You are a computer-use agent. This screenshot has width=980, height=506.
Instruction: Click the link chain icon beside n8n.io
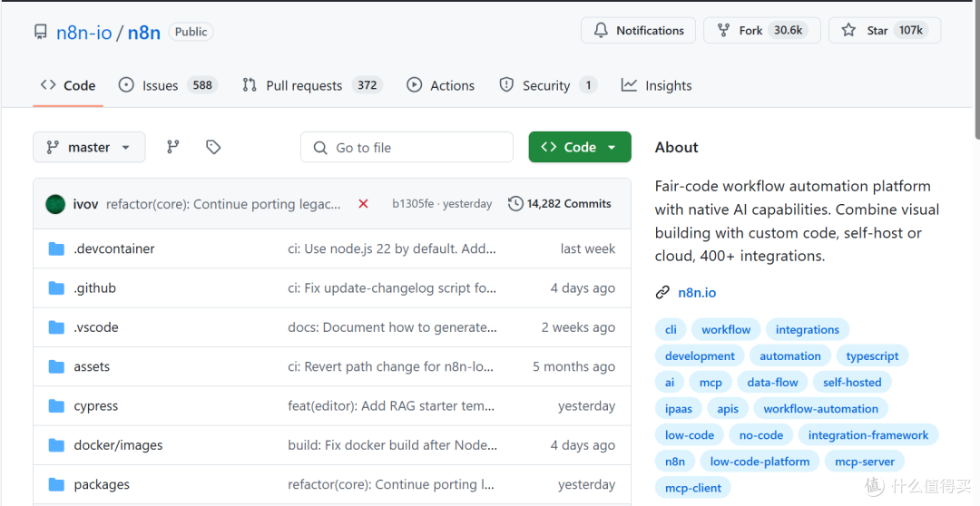tap(662, 292)
